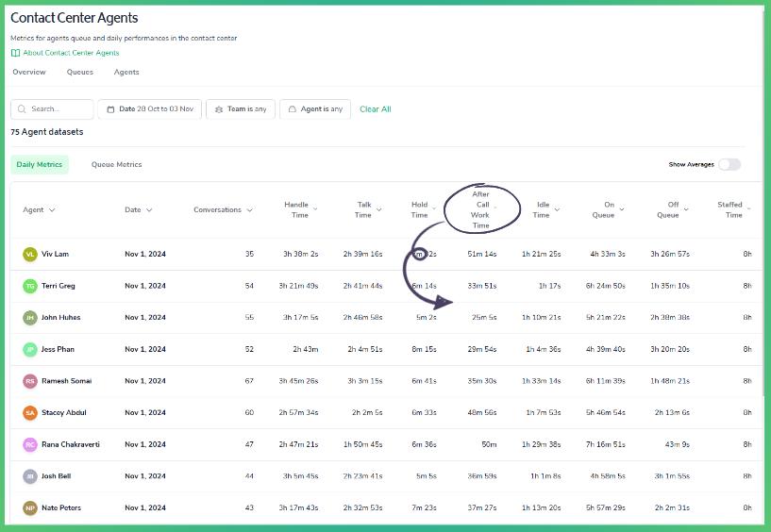Expand the Idle Time column chevron
771x532 pixels.
coord(557,210)
